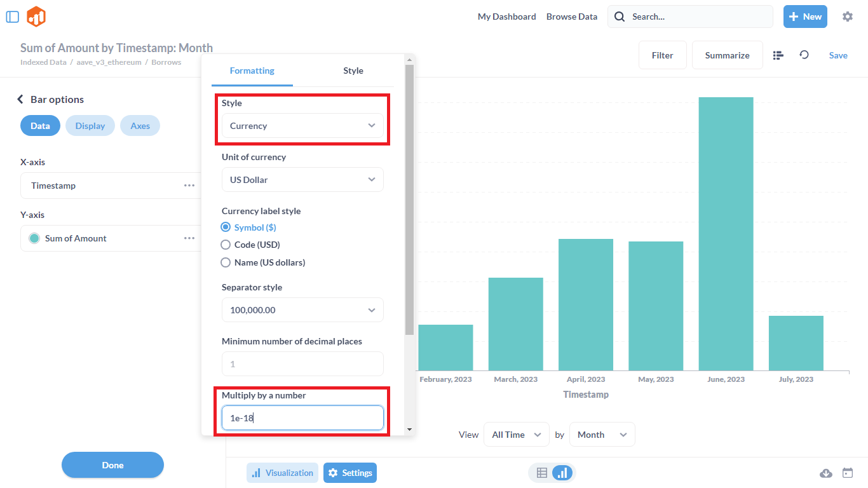Switch to the Style tab
Image resolution: width=868 pixels, height=488 pixels.
click(x=353, y=71)
